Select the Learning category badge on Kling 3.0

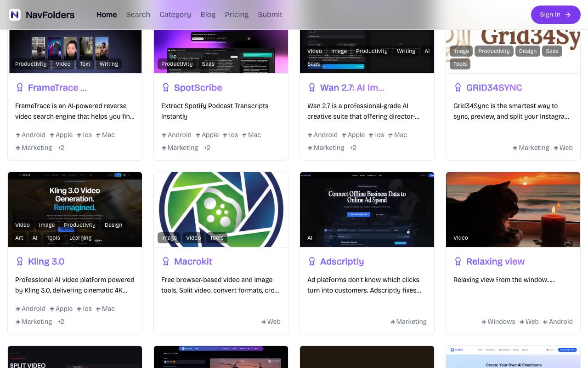pos(80,238)
